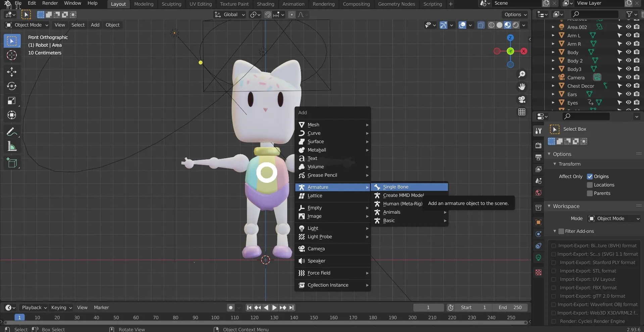
Task: Open Render properties in the Properties editor
Action: click(x=538, y=146)
